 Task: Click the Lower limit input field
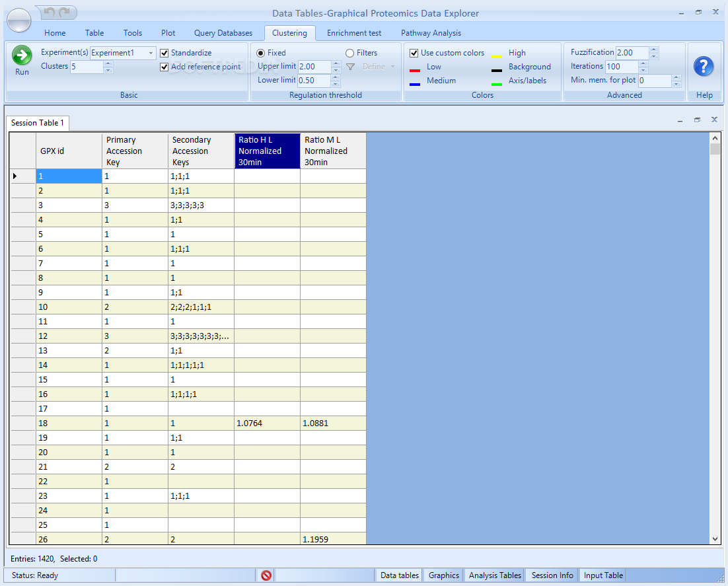pyautogui.click(x=314, y=81)
